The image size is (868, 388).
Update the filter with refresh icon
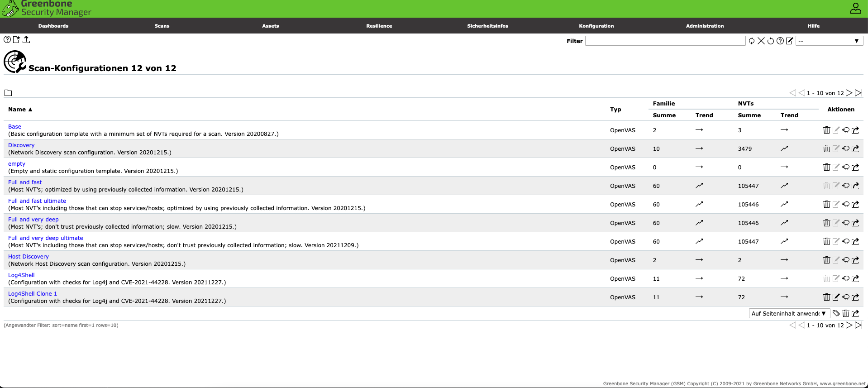coord(752,41)
